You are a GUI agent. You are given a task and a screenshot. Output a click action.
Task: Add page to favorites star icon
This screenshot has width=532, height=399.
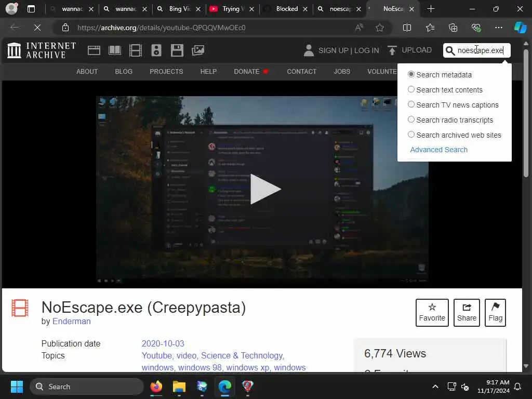pyautogui.click(x=380, y=28)
